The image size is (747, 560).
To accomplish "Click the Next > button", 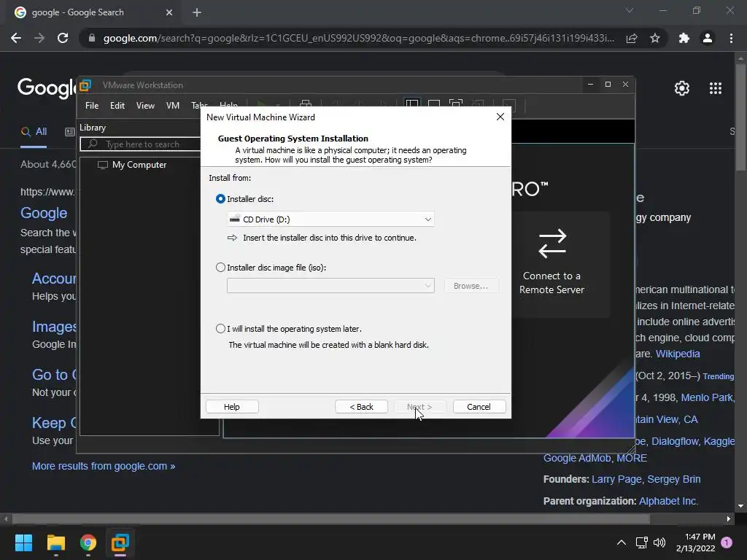I will click(x=419, y=407).
